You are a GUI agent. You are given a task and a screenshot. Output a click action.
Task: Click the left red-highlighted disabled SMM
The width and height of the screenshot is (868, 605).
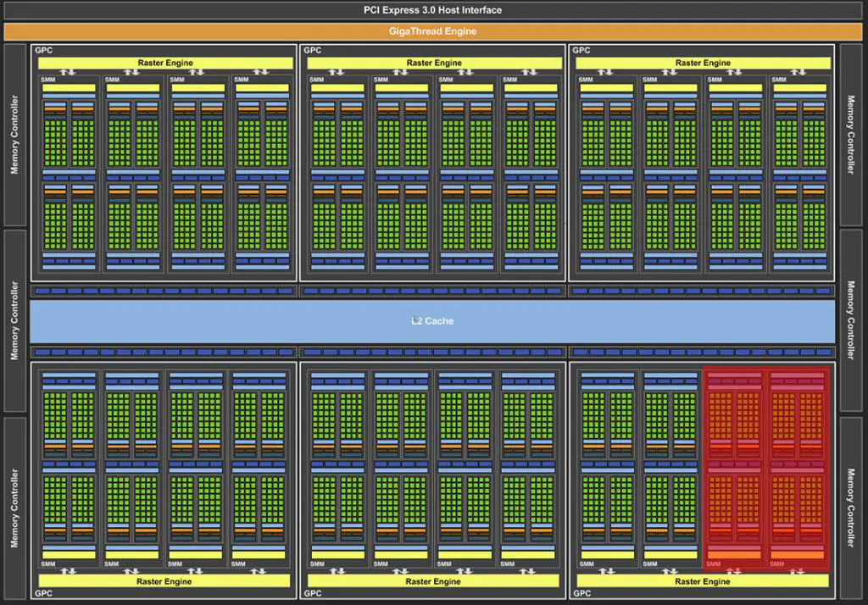coord(735,469)
